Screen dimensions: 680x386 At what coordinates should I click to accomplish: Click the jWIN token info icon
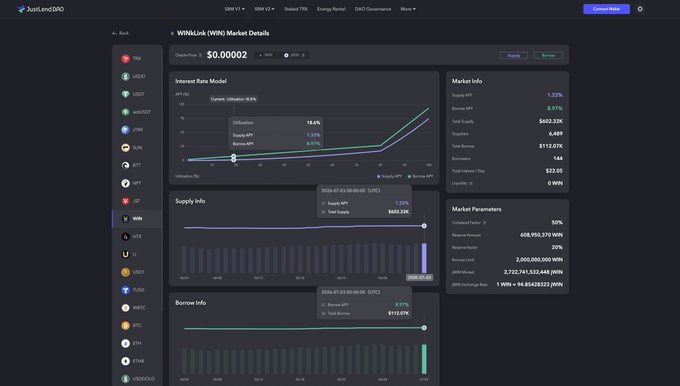[303, 55]
